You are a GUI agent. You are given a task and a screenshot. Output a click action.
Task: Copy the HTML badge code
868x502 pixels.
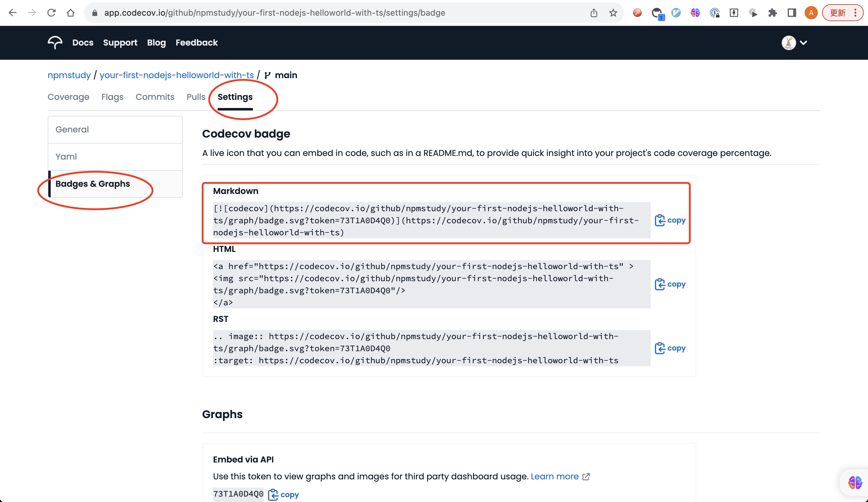tap(670, 284)
